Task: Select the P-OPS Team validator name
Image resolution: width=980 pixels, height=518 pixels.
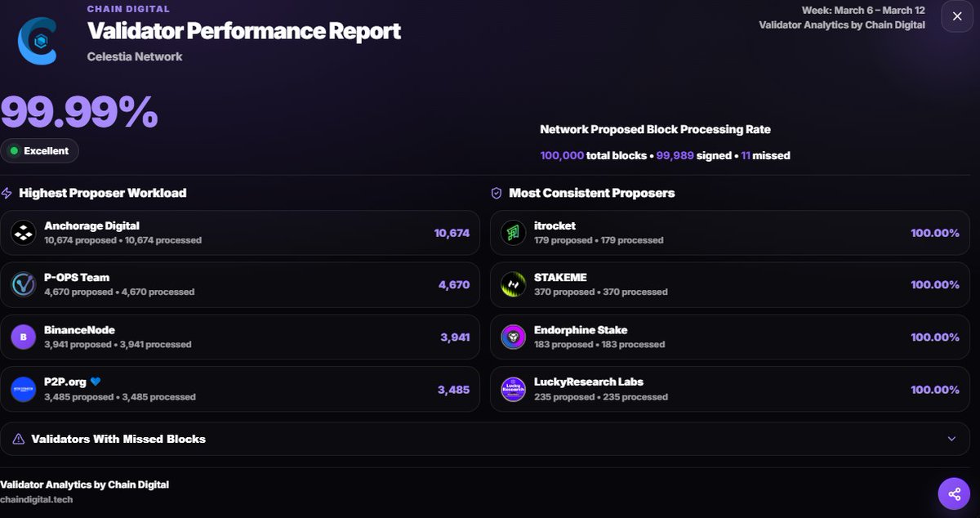Action: pyautogui.click(x=77, y=277)
